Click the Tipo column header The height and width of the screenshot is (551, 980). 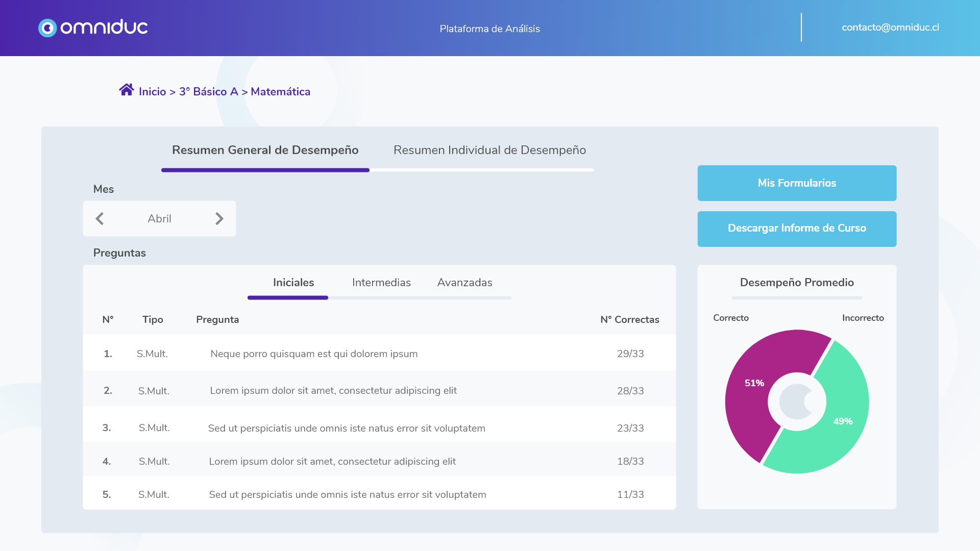153,320
